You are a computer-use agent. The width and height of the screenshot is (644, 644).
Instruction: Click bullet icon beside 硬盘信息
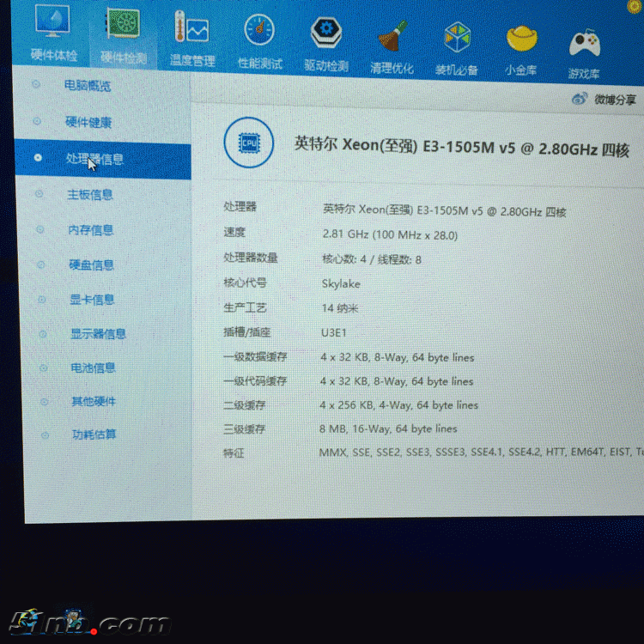(x=40, y=264)
